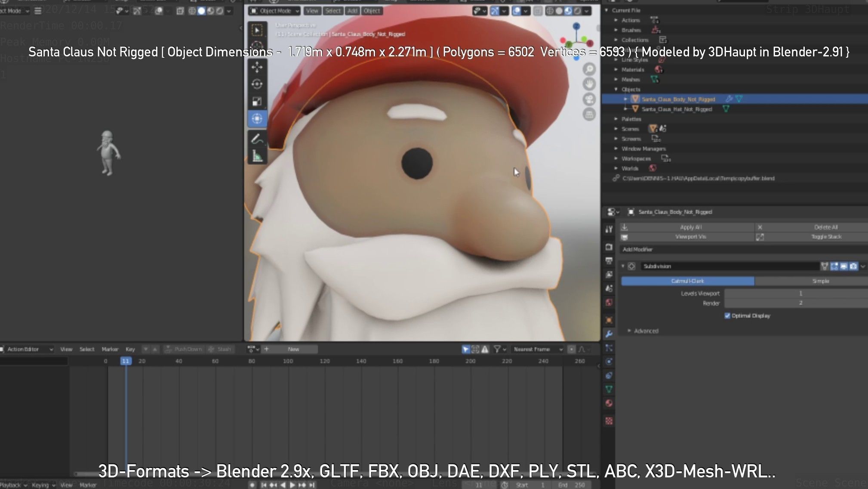This screenshot has height=489, width=868.
Task: Open the View Layer properties tab icon
Action: [x=609, y=274]
